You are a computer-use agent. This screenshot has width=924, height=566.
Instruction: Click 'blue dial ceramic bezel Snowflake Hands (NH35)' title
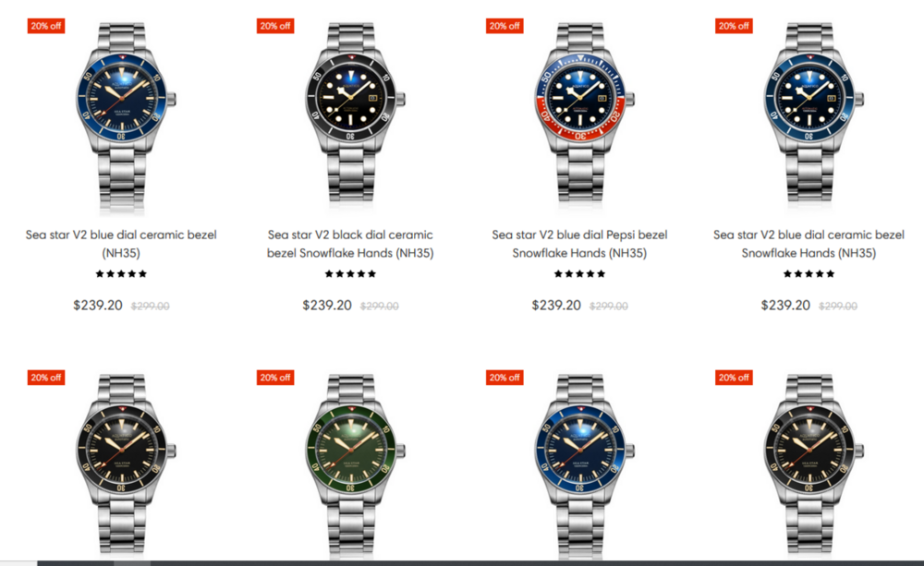tap(808, 244)
